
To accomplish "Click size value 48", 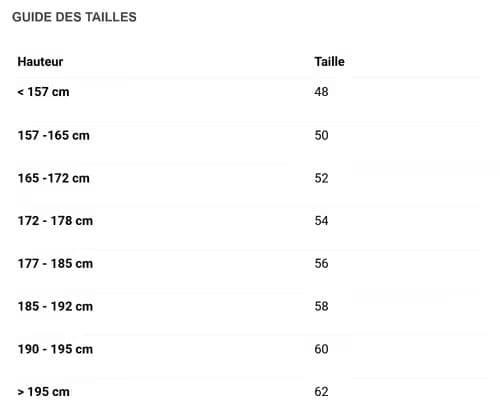I will 321,92.
